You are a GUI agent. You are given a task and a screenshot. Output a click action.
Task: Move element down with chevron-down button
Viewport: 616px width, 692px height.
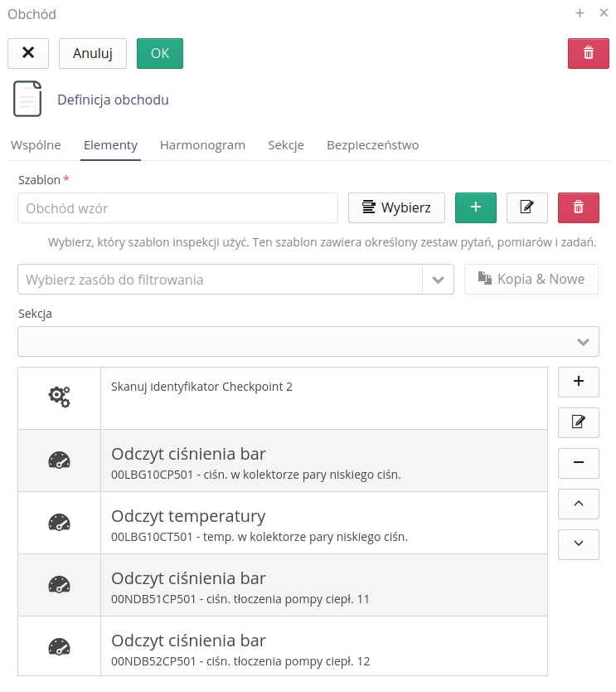coord(578,544)
